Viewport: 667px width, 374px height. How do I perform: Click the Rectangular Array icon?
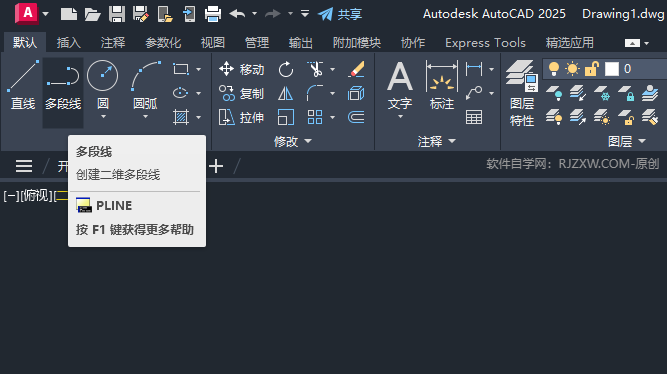pos(315,117)
